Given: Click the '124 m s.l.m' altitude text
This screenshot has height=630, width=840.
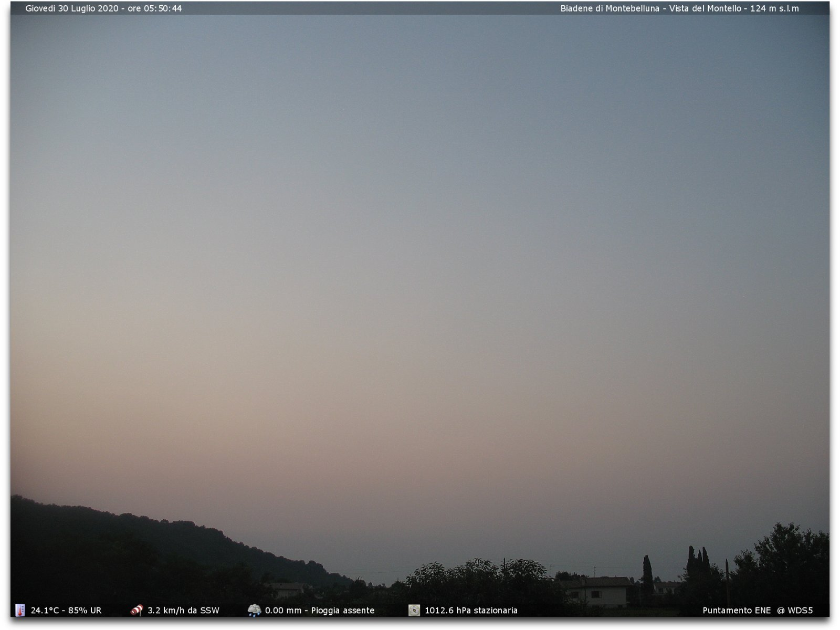Looking at the screenshot, I should (x=774, y=8).
